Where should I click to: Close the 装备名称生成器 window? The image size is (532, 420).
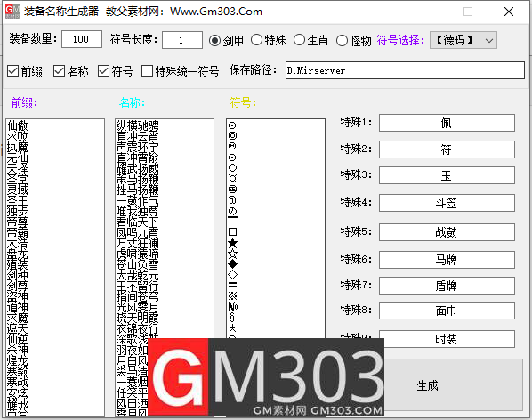[x=509, y=12]
